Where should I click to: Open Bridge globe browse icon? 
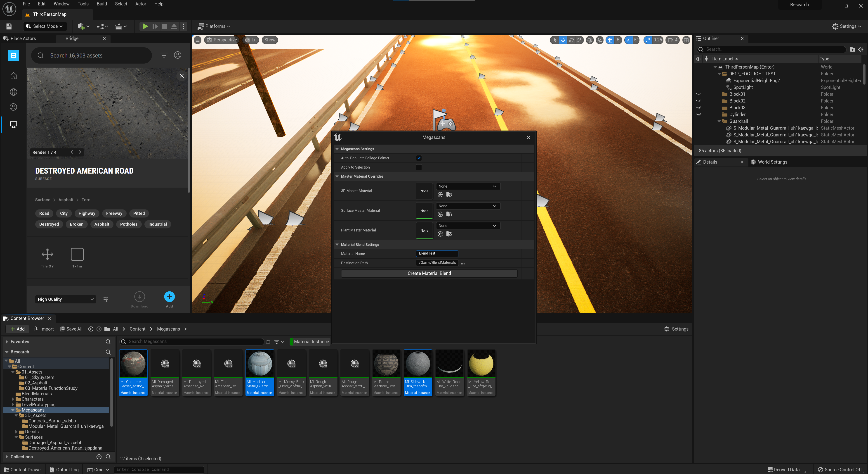click(x=14, y=92)
